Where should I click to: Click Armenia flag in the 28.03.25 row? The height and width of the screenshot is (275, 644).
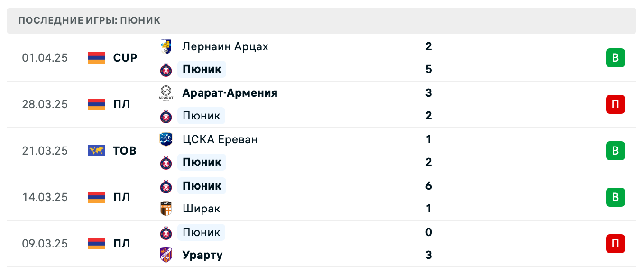[x=97, y=104]
